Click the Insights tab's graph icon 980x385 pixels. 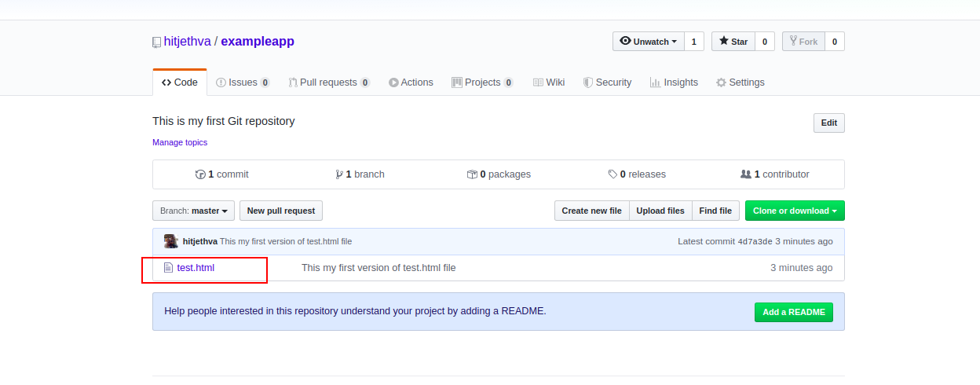click(655, 82)
